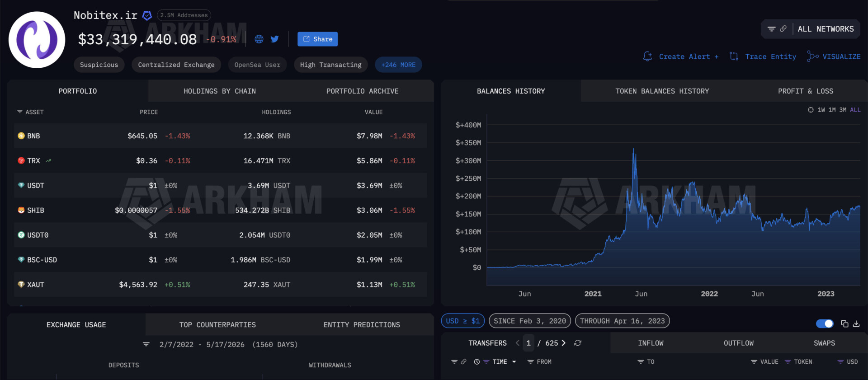
Task: Go to next transfers page
Action: (563, 343)
